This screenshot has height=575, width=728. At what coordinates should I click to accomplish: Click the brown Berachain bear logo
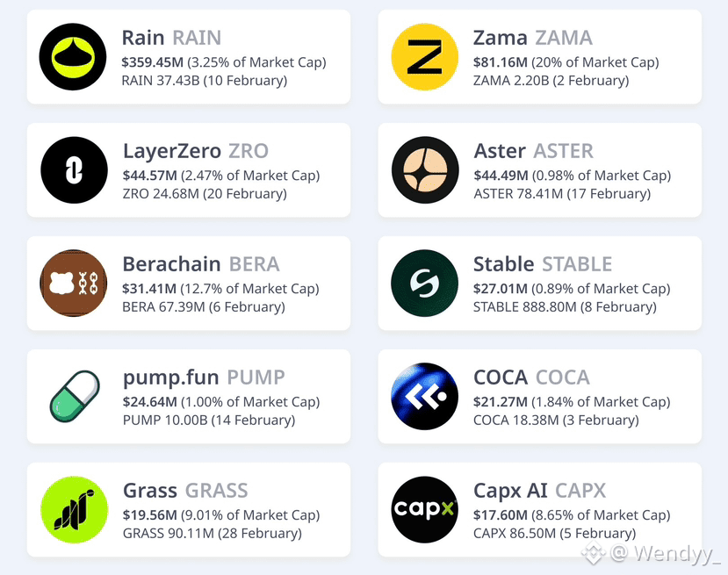[74, 283]
